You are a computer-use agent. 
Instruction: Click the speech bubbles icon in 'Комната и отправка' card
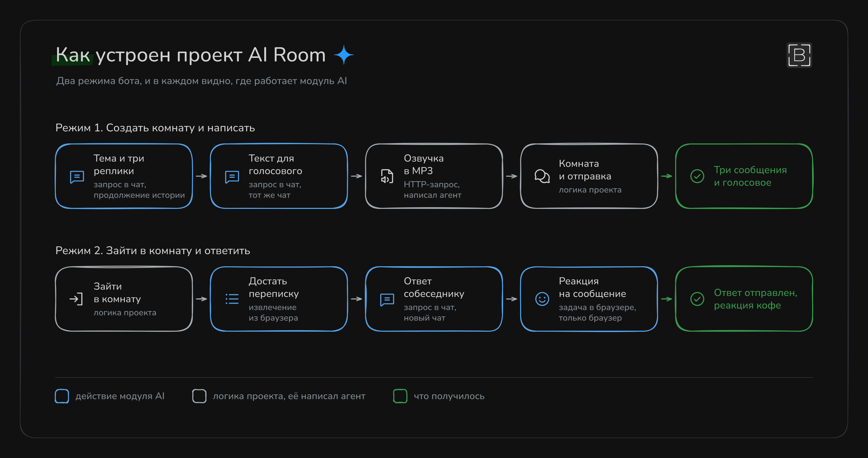pyautogui.click(x=542, y=176)
